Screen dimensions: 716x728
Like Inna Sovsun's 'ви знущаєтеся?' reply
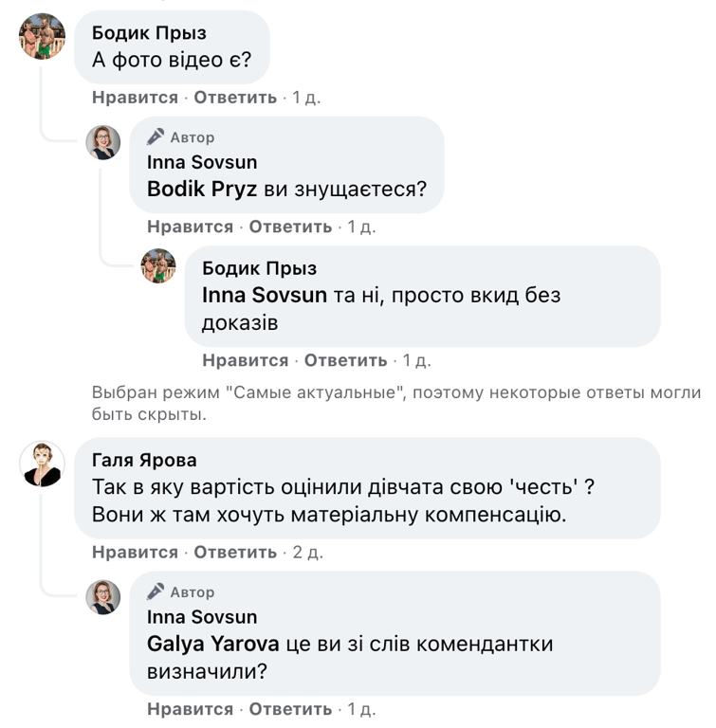190,227
